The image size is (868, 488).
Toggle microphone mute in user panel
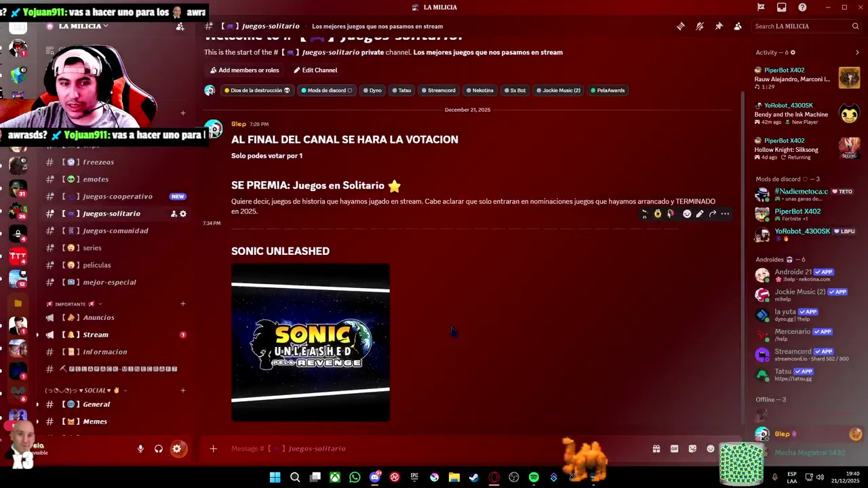click(140, 449)
